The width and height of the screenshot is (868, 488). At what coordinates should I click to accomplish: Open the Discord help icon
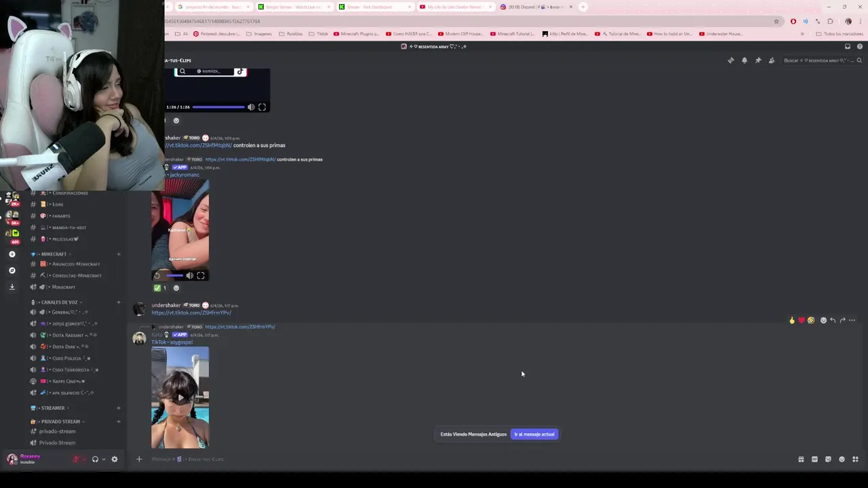(x=860, y=47)
